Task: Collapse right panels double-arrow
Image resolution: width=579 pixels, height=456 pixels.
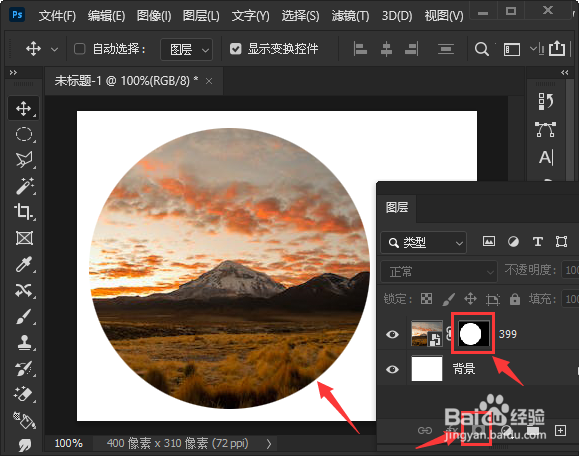Action: pos(565,72)
